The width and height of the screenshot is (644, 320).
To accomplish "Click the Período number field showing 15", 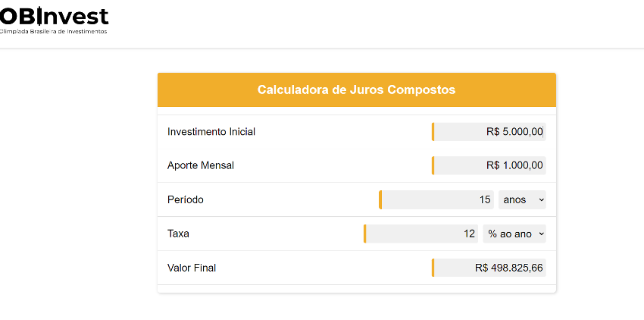I will [x=436, y=199].
